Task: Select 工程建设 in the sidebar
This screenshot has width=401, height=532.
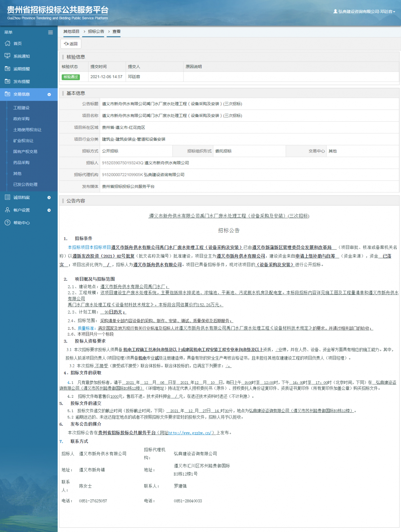Action: click(x=21, y=108)
